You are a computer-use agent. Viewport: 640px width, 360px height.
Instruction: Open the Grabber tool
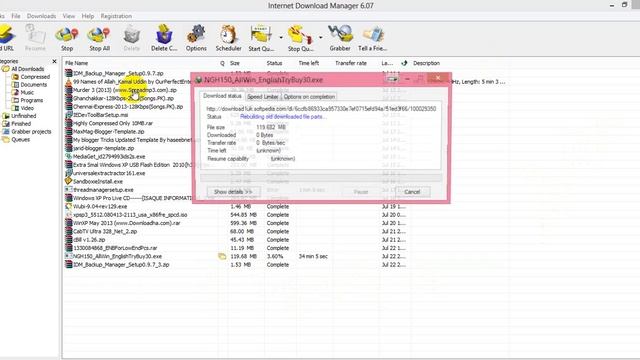tap(340, 38)
